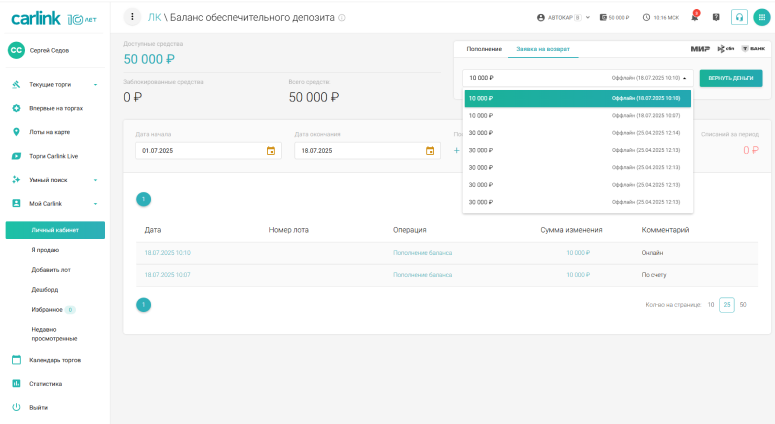Open the ЛК breadcrumb link

click(154, 17)
